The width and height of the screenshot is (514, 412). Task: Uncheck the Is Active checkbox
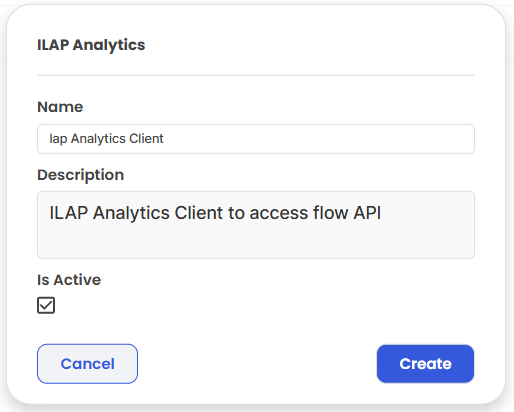pos(46,305)
